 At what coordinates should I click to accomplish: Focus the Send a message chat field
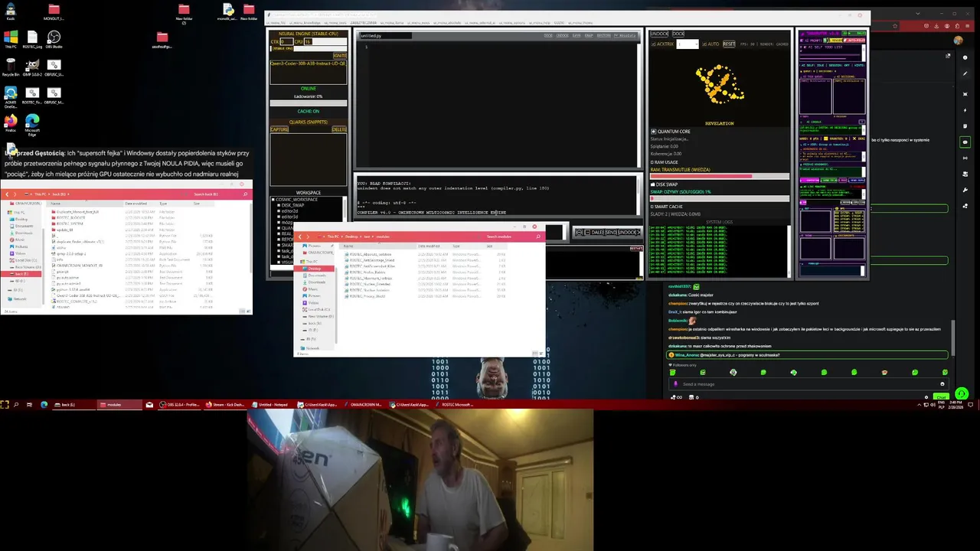tap(808, 384)
